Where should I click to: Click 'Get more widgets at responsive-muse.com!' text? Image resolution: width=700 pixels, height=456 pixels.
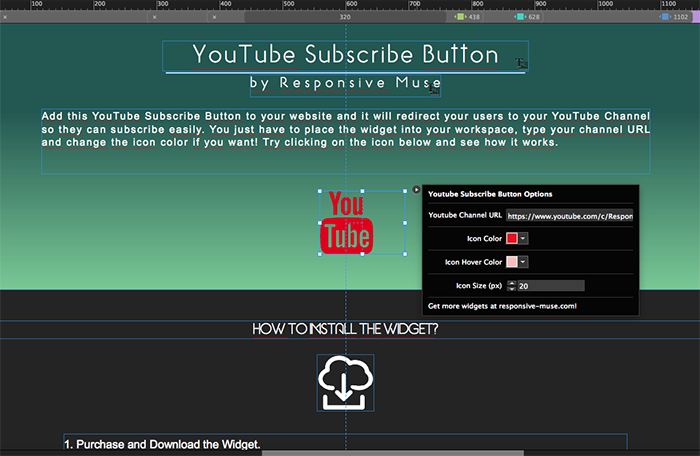[x=502, y=306]
